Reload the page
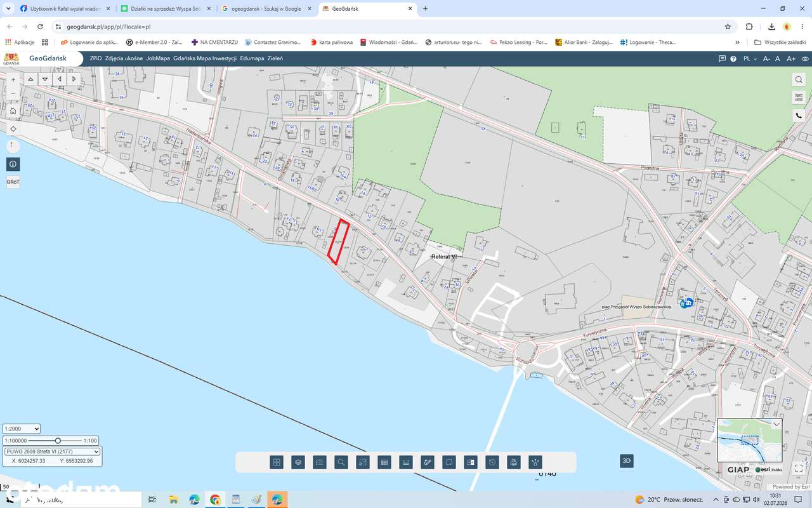Screen dimensions: 812x508 pyautogui.click(x=40, y=27)
